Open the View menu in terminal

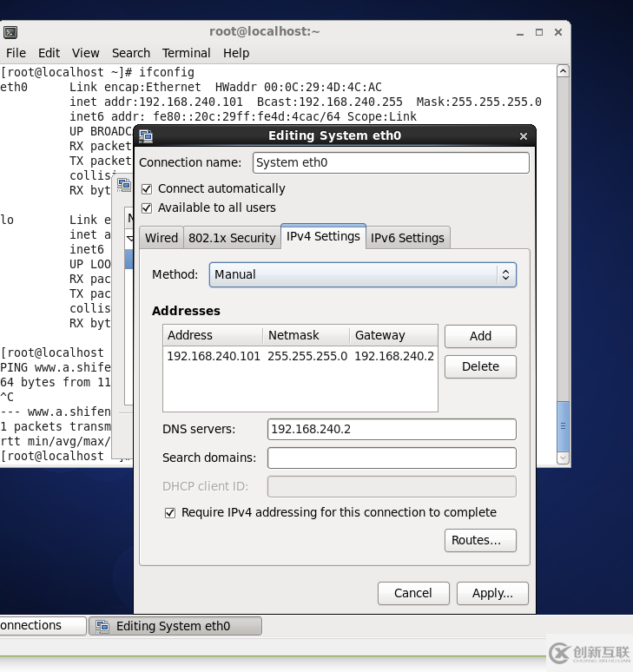[x=85, y=53]
